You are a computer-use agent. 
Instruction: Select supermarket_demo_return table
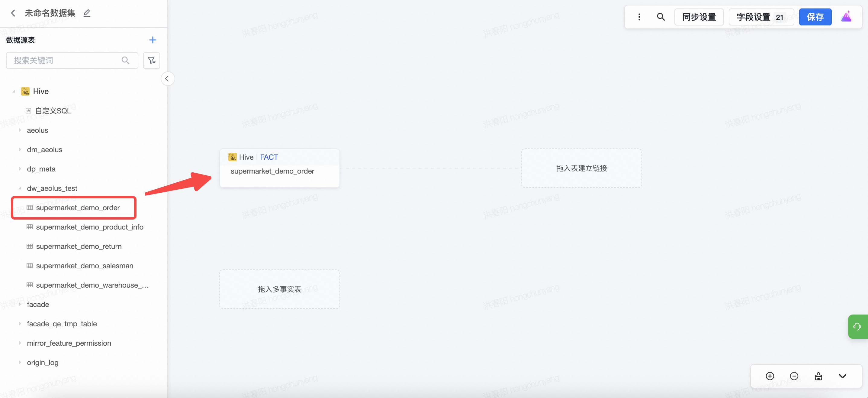click(79, 246)
